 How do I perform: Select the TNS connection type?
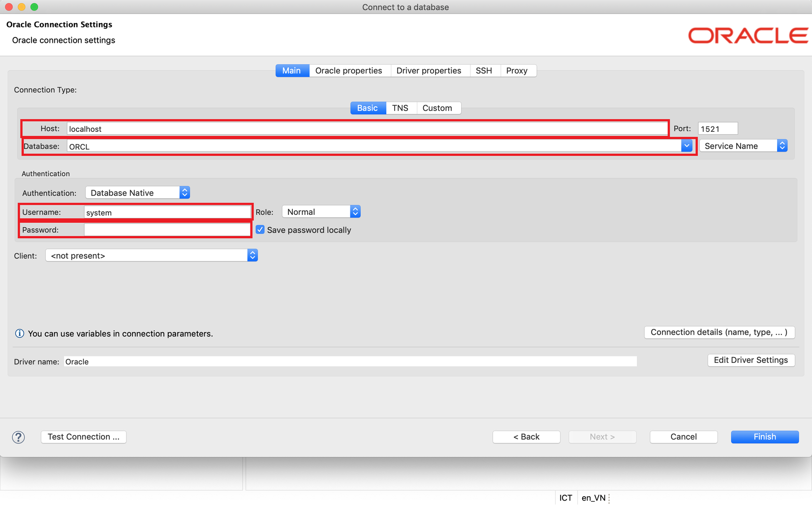point(400,108)
